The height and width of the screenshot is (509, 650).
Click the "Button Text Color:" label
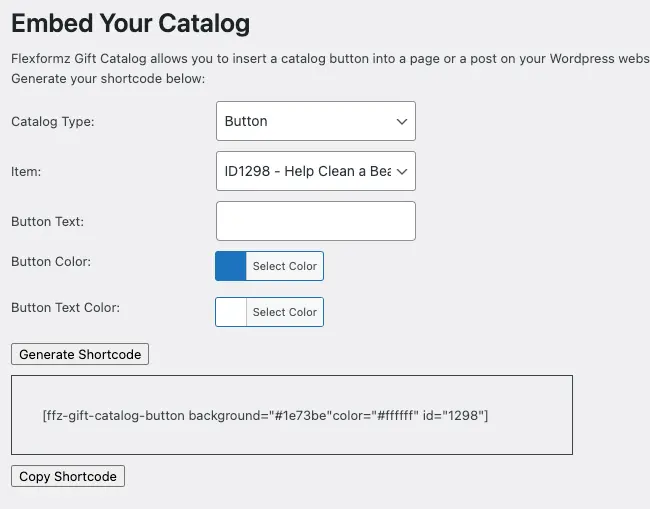click(65, 308)
